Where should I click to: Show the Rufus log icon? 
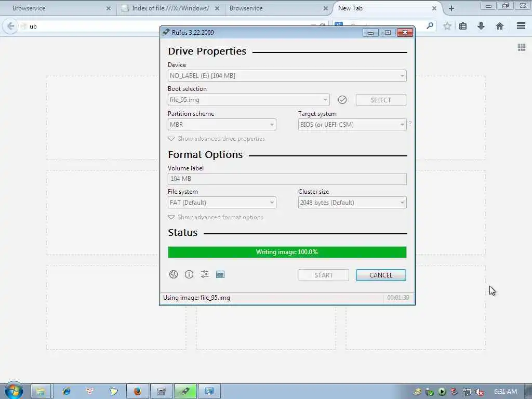pyautogui.click(x=220, y=274)
